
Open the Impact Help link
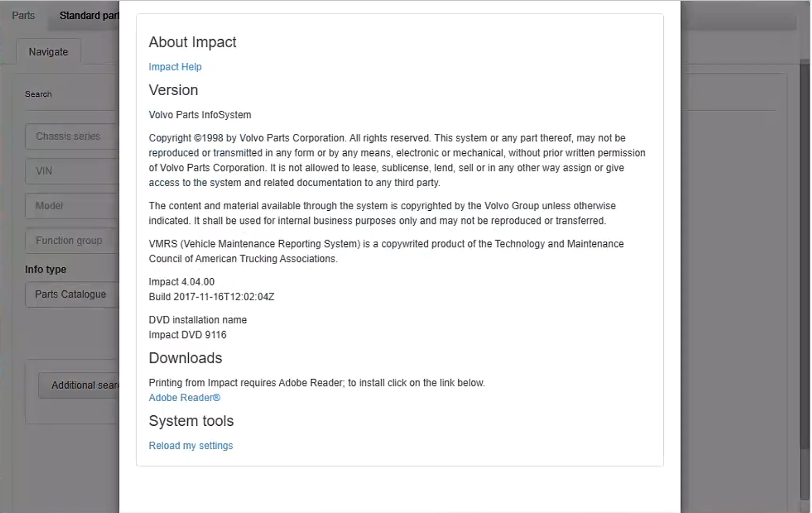(175, 67)
